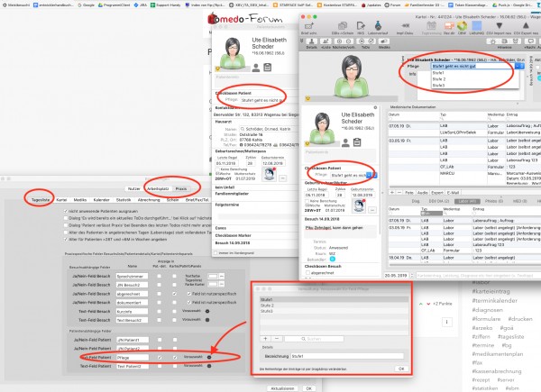Click person icon in Patientendetails window
The width and height of the screenshot is (541, 392).
[x=256, y=68]
